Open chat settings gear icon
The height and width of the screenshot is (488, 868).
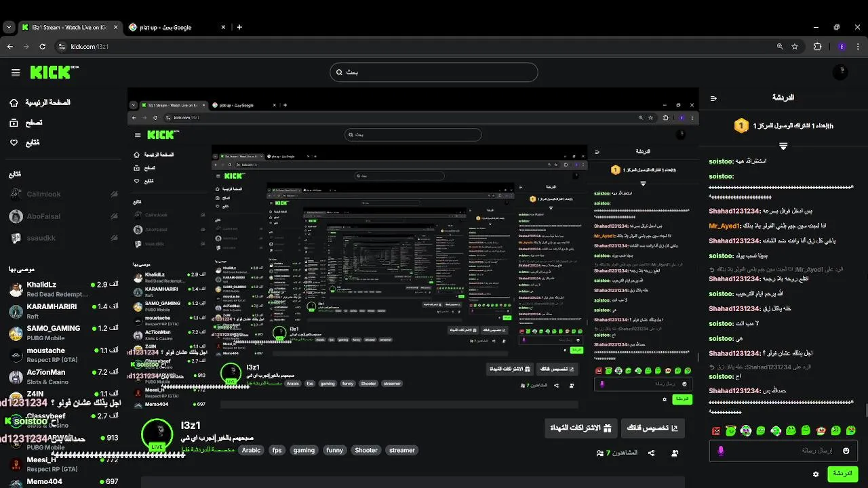[x=816, y=474]
